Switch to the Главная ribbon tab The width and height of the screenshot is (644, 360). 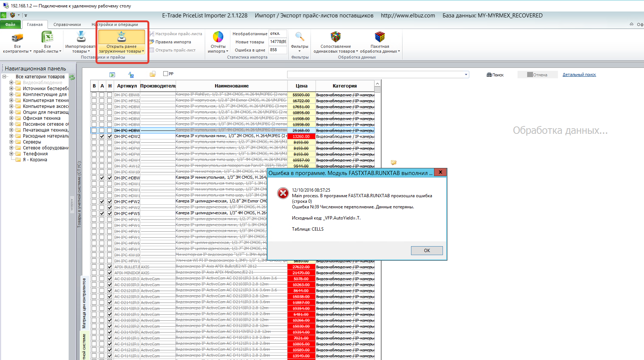coord(35,24)
